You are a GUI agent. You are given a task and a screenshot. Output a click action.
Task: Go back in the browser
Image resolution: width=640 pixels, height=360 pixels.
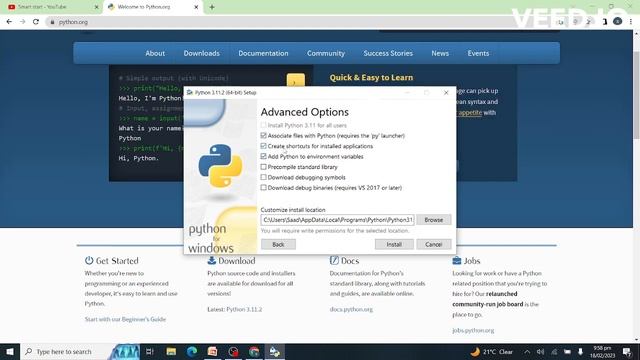[x=9, y=22]
